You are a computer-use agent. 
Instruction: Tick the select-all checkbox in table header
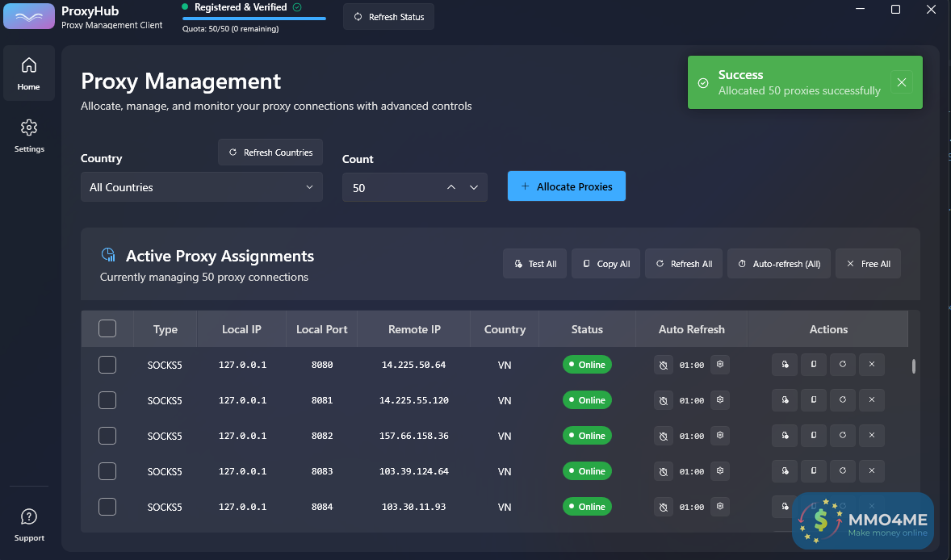click(x=107, y=329)
